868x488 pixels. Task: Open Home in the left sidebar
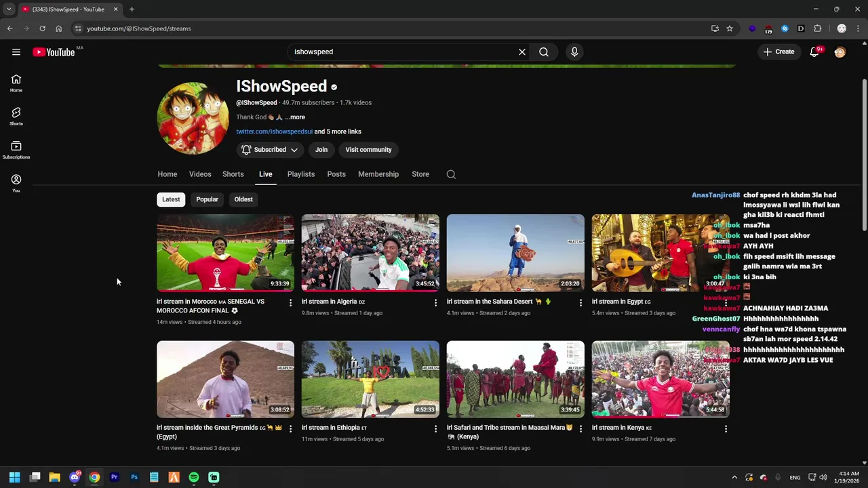[16, 83]
